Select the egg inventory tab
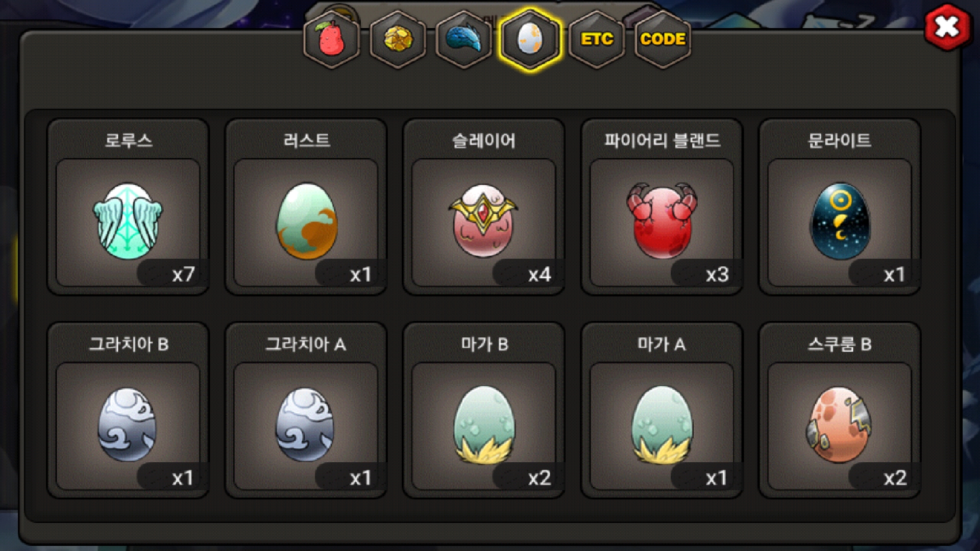Image resolution: width=980 pixels, height=551 pixels. click(530, 39)
